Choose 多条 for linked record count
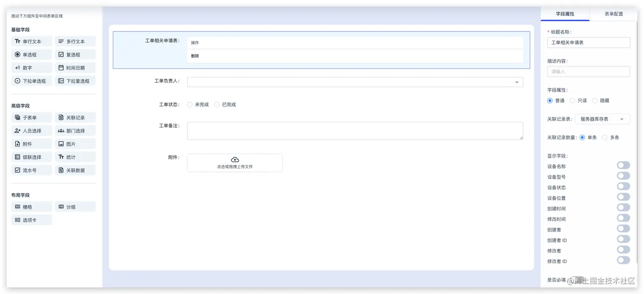The height and width of the screenshot is (294, 644). pos(604,137)
